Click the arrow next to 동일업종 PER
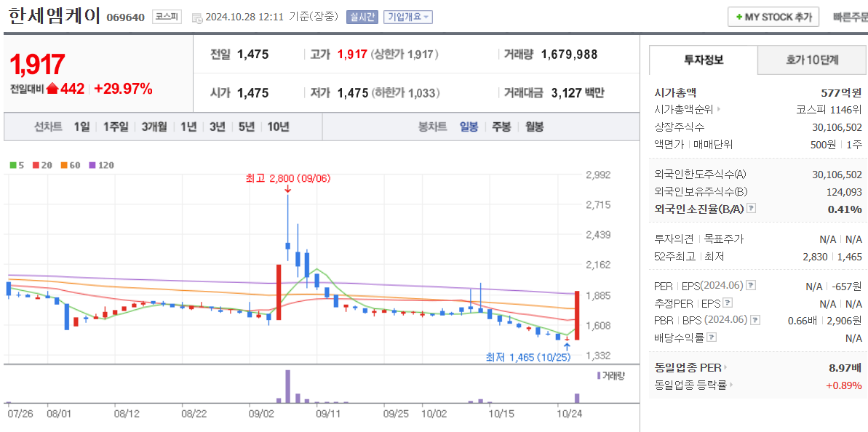The image size is (868, 432). click(x=725, y=367)
